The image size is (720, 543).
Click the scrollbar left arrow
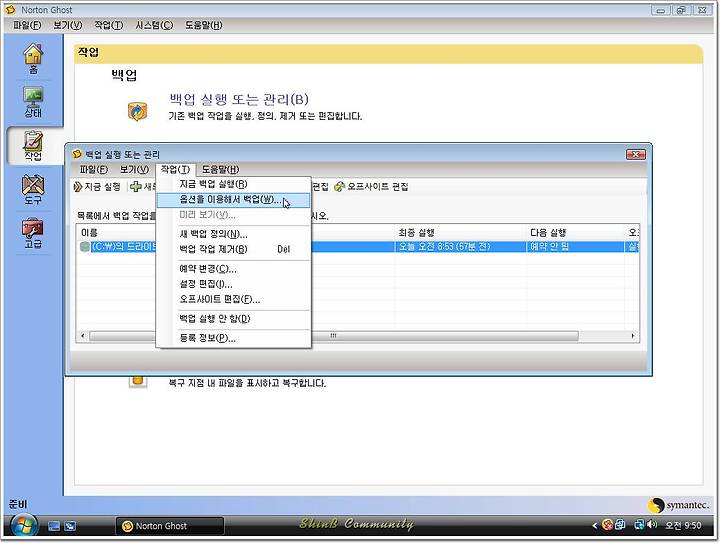[83, 336]
